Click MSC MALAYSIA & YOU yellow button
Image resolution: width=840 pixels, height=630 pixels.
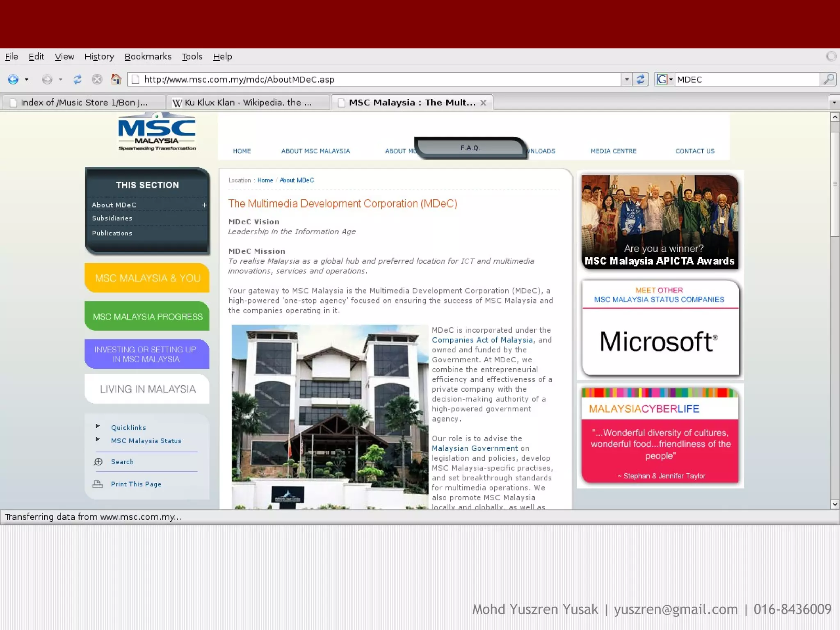[x=147, y=278]
